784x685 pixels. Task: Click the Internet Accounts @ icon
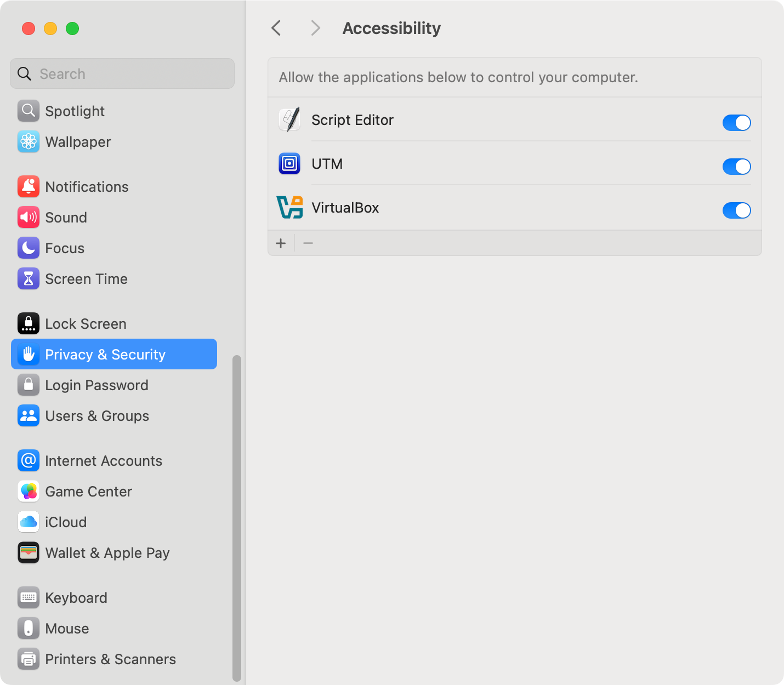pos(29,460)
